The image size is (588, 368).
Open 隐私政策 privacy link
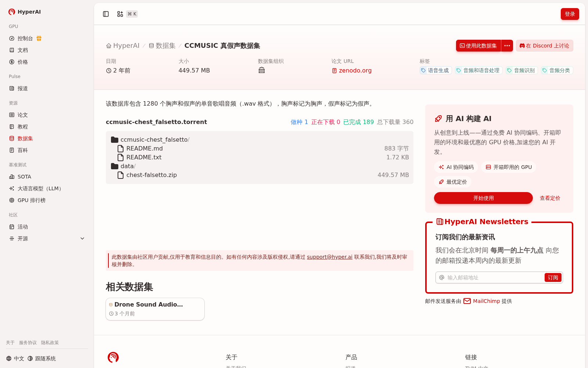pyautogui.click(x=50, y=343)
